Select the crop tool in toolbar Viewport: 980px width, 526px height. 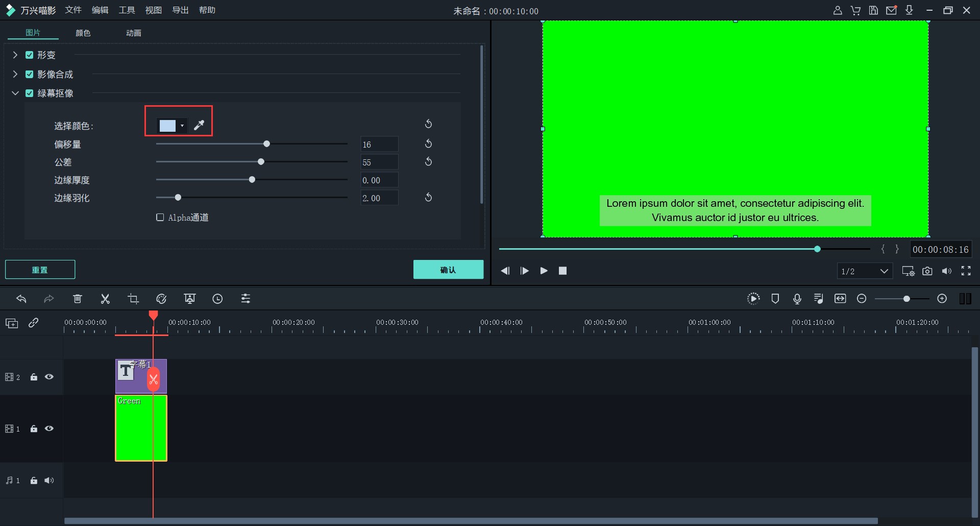133,299
